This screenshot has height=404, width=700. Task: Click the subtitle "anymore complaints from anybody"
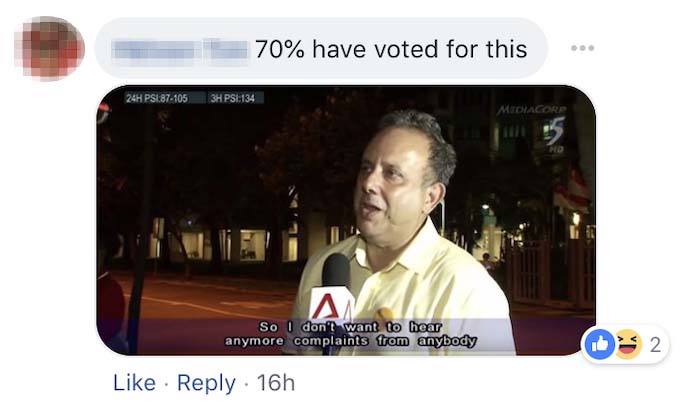point(350,341)
